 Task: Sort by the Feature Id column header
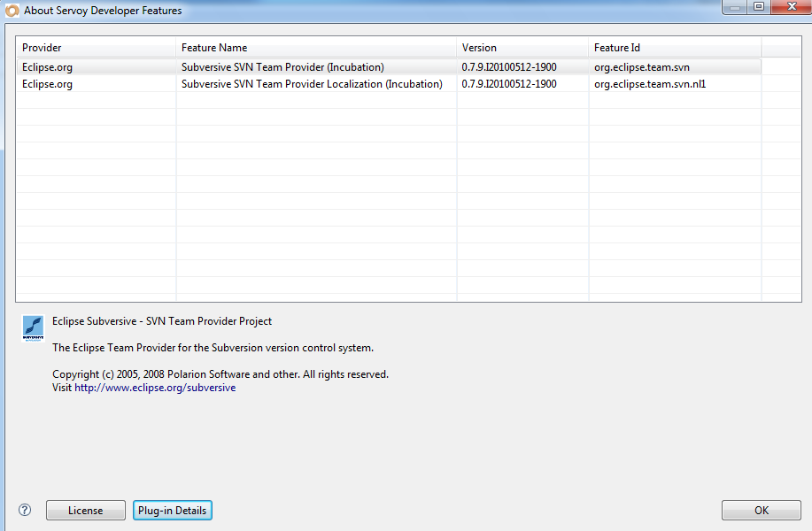click(675, 48)
